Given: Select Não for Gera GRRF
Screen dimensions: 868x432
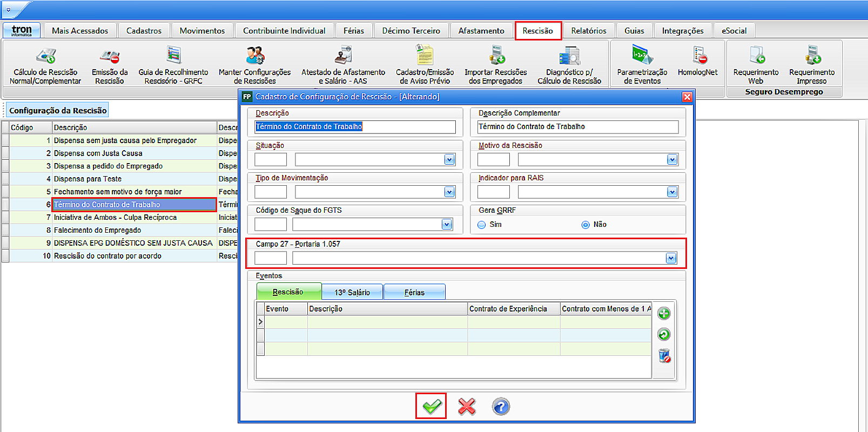Looking at the screenshot, I should [586, 225].
